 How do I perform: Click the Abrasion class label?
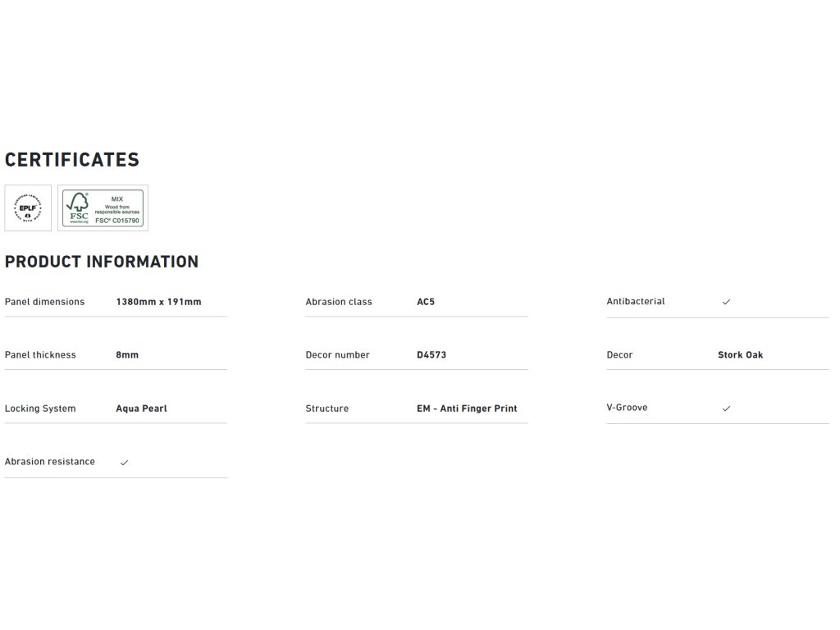tap(339, 302)
